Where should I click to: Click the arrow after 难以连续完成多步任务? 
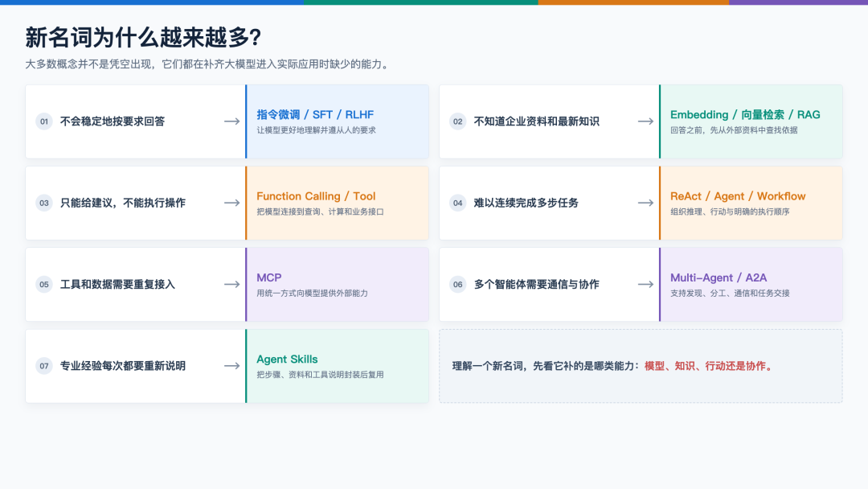click(x=645, y=203)
